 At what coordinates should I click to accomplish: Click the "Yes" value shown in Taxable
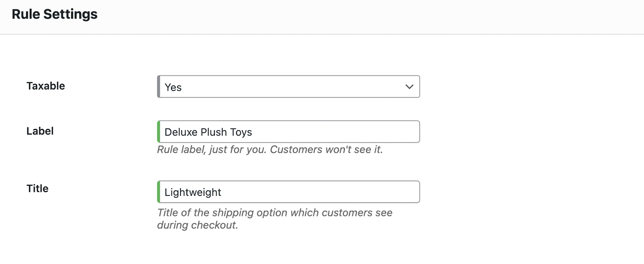pyautogui.click(x=173, y=87)
